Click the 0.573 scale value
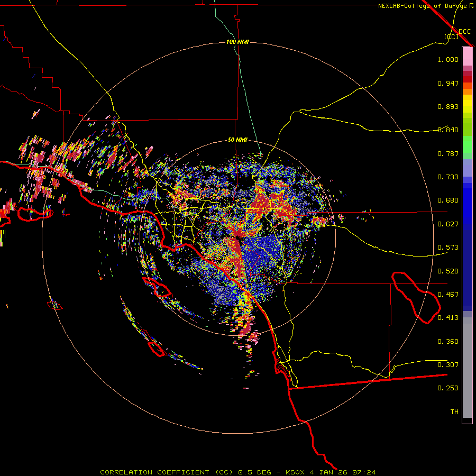This screenshot has height=476, width=476. coord(448,248)
